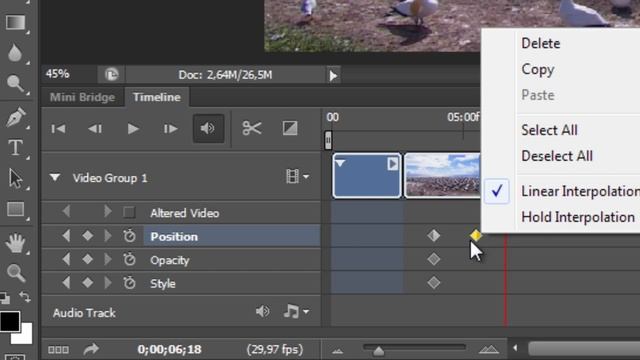Open filmstrip menu for Video Group 1

(297, 176)
